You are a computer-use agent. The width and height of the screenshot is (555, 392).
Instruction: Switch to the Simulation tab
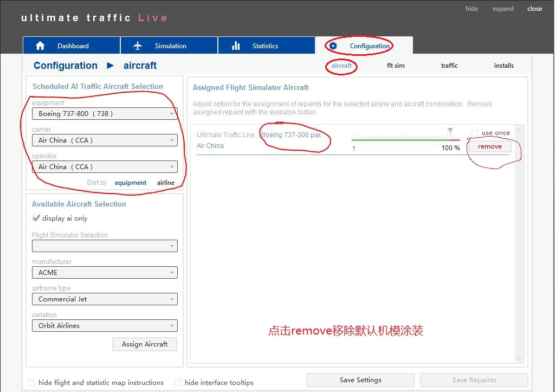(x=169, y=46)
